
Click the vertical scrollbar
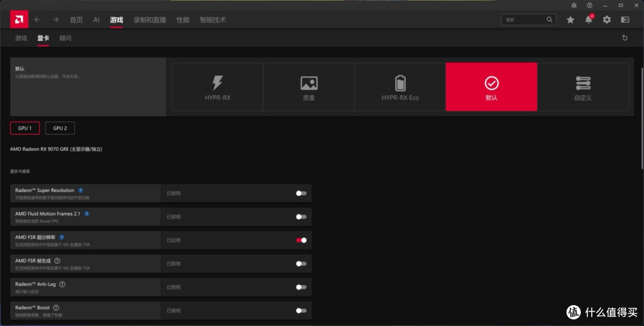click(x=642, y=118)
